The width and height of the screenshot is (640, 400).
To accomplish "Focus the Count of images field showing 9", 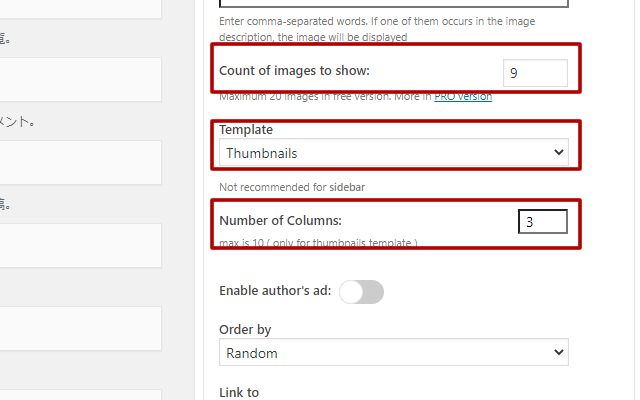I will pyautogui.click(x=535, y=73).
